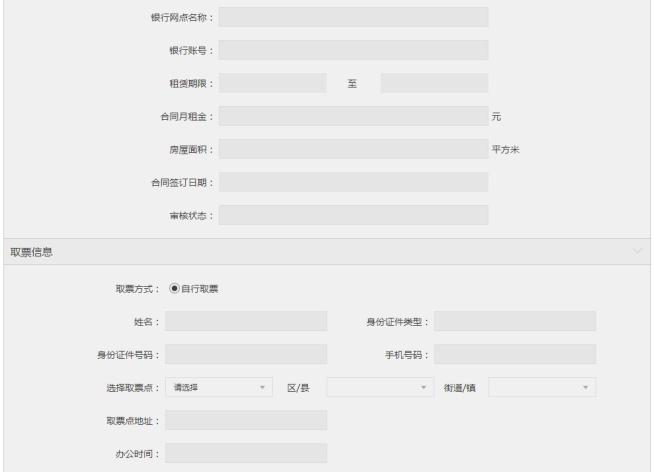The width and height of the screenshot is (653, 473).
Task: Click the 房屋面积 input field
Action: (354, 149)
